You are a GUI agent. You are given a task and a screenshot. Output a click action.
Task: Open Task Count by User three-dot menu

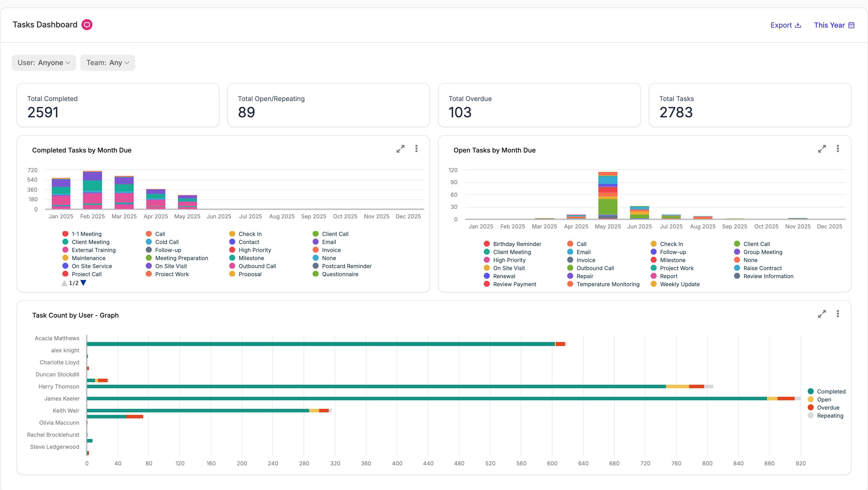coord(838,314)
